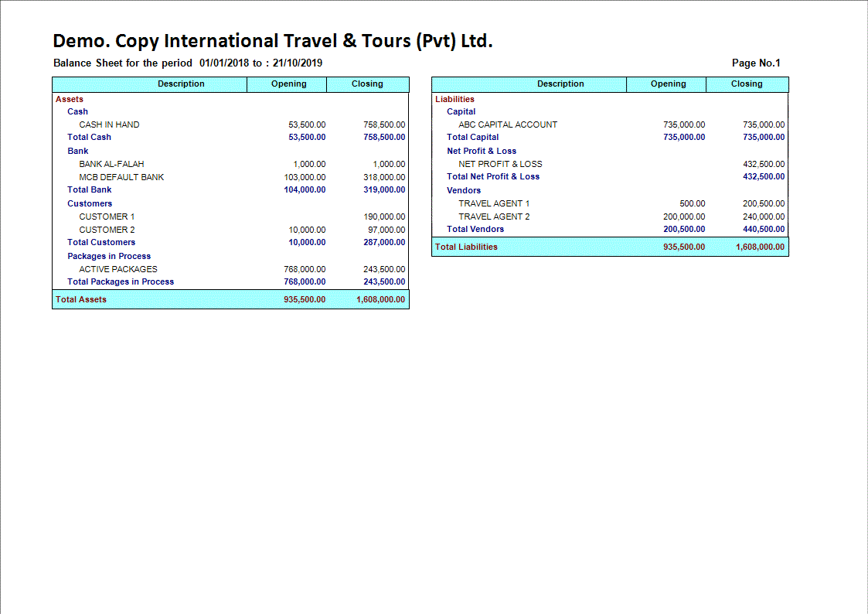Click the Closing header of the Liabilities table
The height and width of the screenshot is (614, 868).
[746, 84]
